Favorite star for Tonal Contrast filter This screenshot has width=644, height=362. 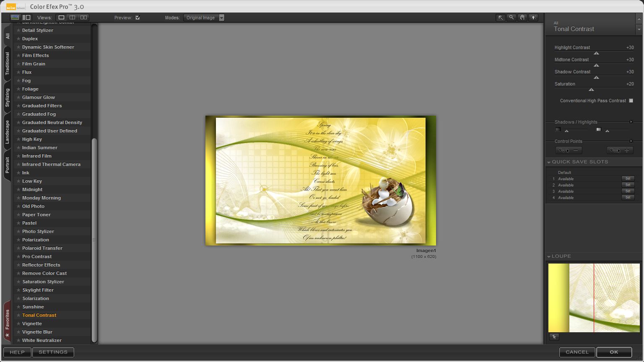pos(18,315)
